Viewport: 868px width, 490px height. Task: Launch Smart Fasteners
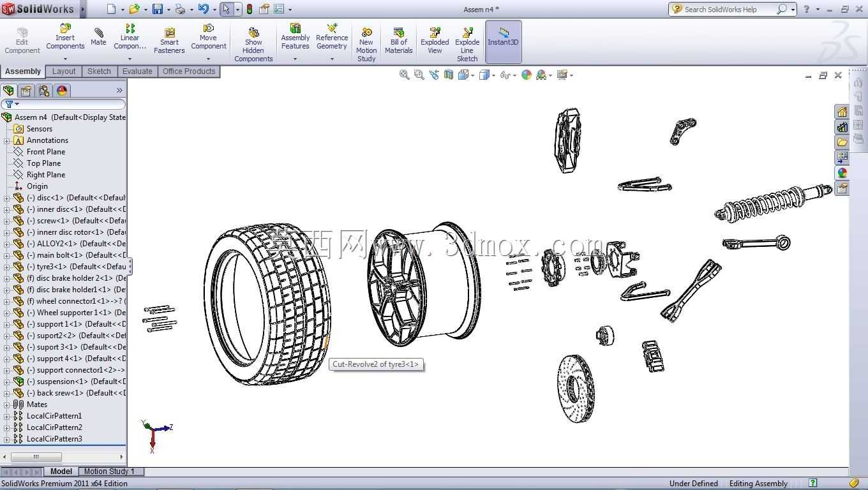point(169,41)
